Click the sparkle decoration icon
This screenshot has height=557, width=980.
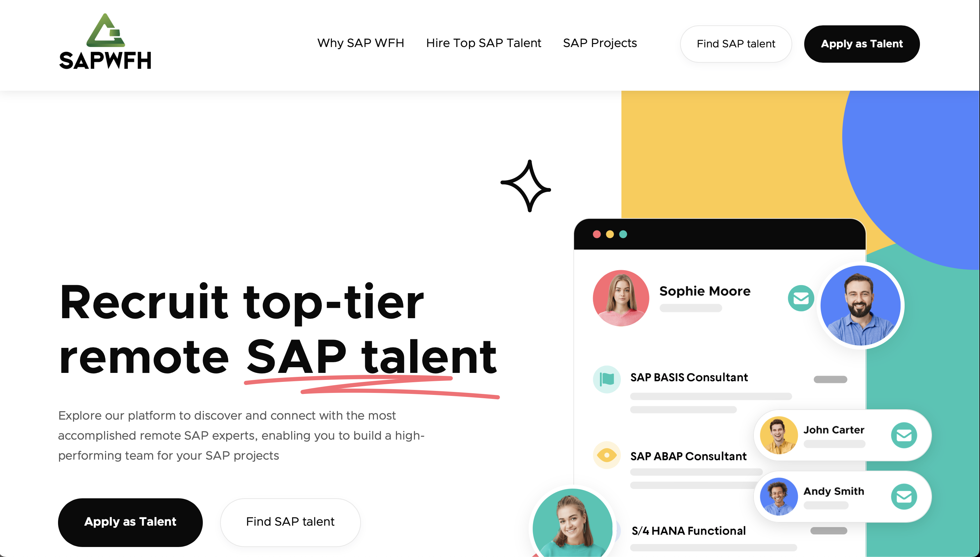tap(525, 186)
